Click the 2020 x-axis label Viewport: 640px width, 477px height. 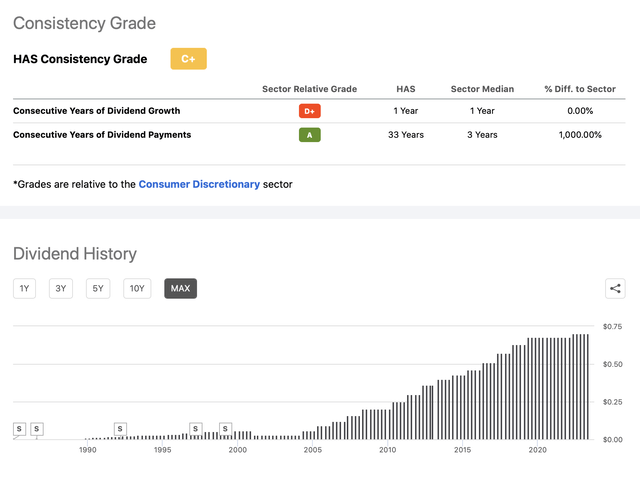click(x=538, y=450)
